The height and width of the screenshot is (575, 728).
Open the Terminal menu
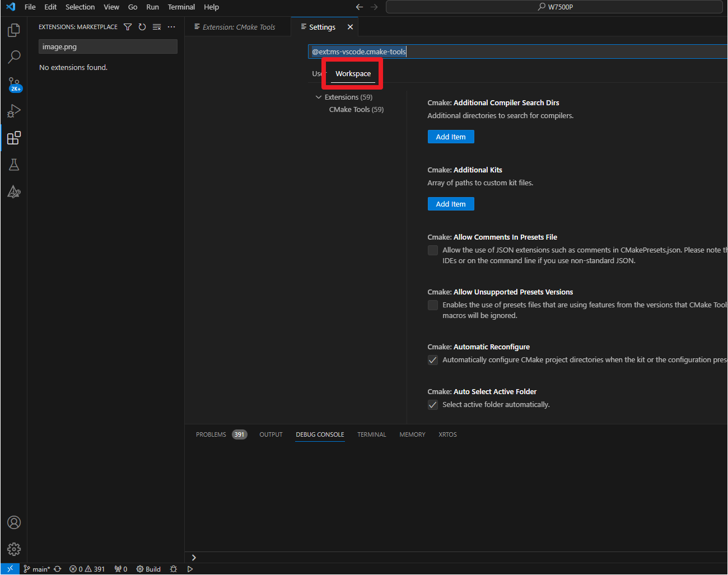(x=181, y=7)
